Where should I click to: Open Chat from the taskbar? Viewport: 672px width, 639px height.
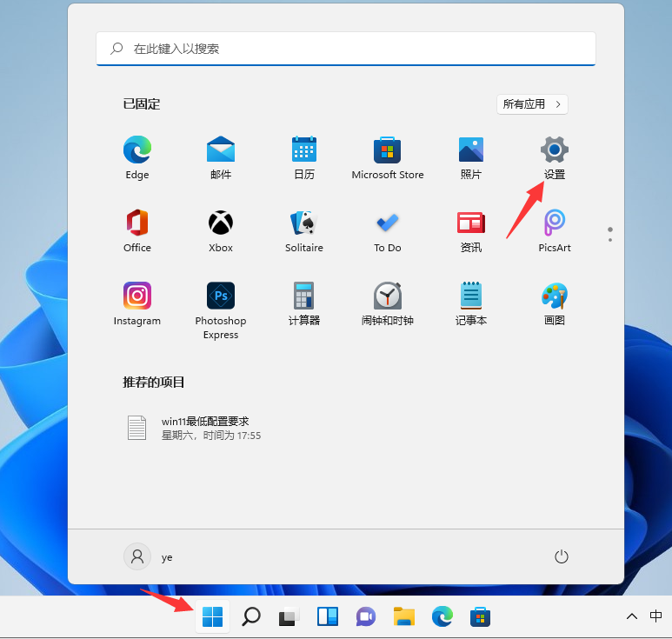(x=366, y=617)
